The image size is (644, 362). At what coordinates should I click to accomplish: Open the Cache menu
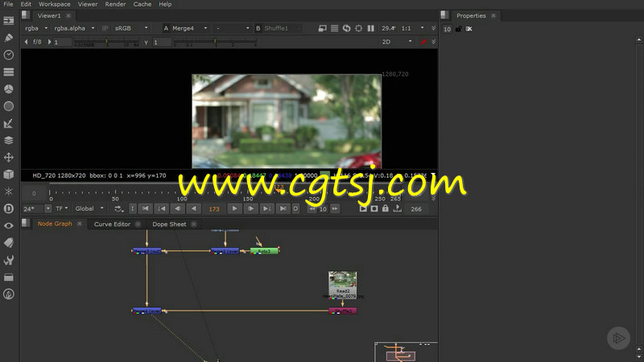(142, 4)
